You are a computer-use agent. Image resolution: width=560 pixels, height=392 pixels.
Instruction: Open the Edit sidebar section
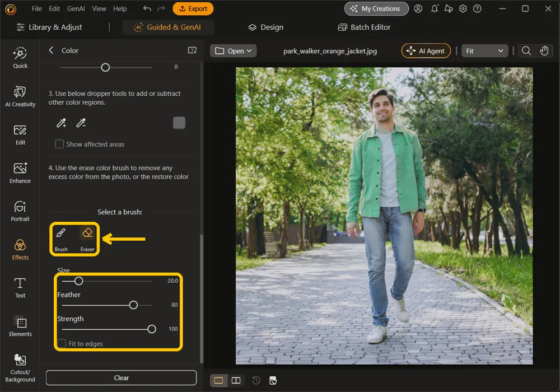pyautogui.click(x=20, y=134)
